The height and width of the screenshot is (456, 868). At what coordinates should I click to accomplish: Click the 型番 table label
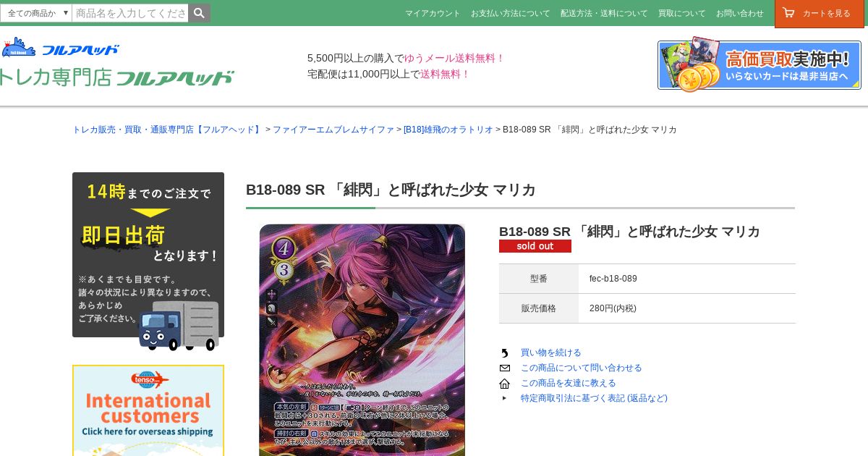point(539,279)
